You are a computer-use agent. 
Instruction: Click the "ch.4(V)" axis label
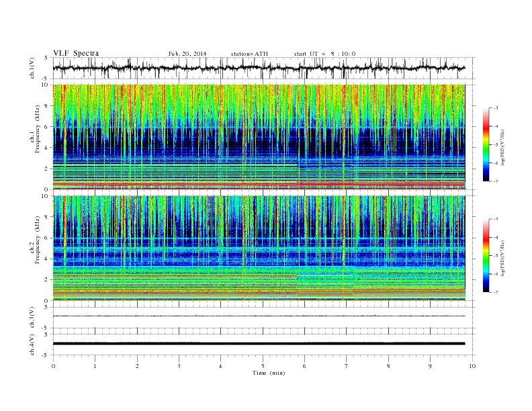pyautogui.click(x=32, y=345)
